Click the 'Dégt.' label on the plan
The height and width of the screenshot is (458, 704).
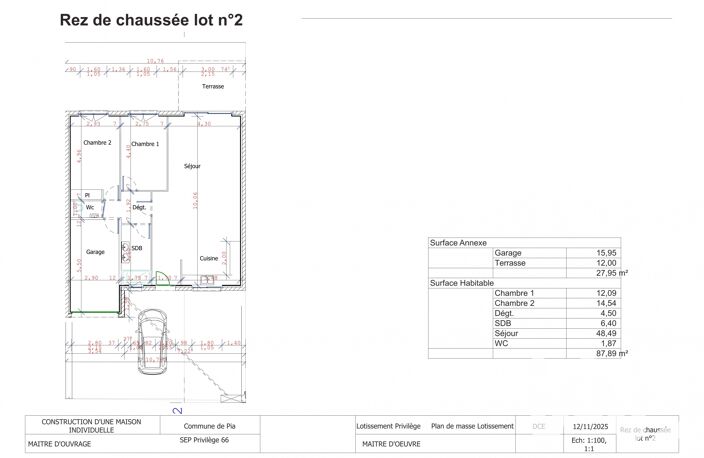[x=139, y=207]
